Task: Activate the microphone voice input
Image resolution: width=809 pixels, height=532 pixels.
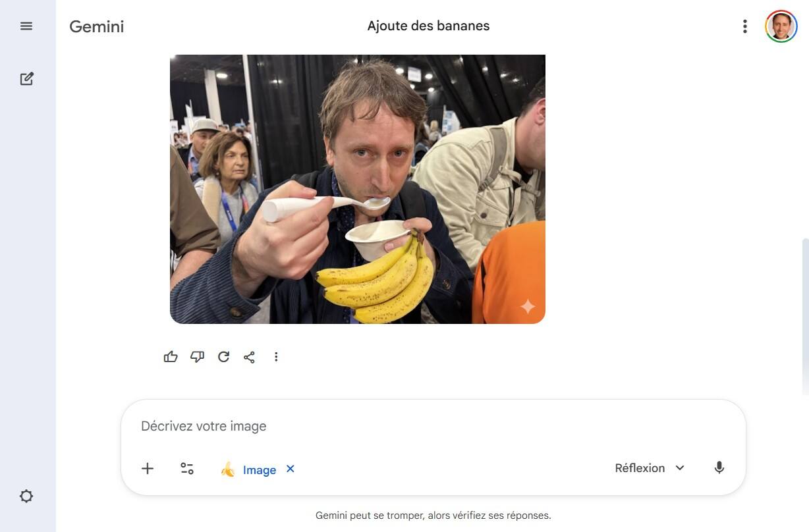Action: 719,468
